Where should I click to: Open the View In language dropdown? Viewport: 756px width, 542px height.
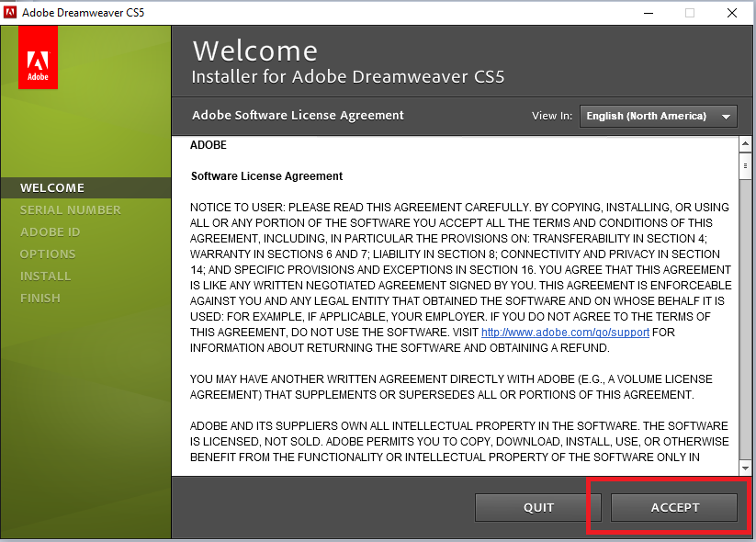[x=659, y=117]
